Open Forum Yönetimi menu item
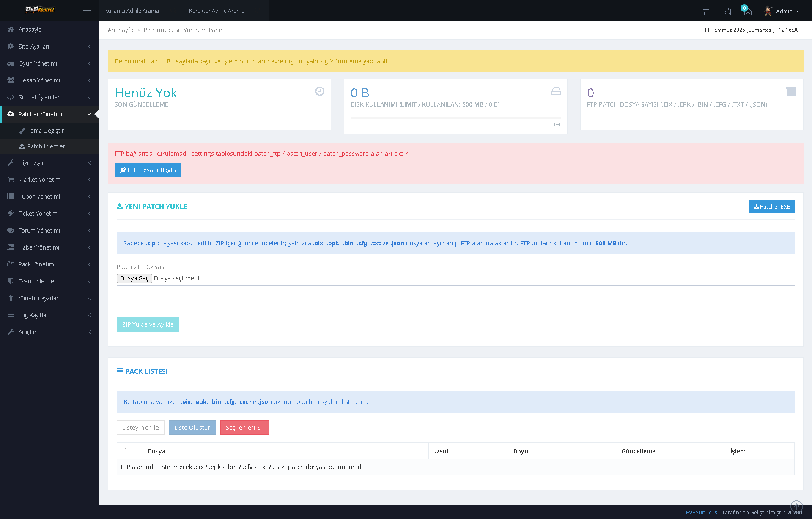 click(49, 231)
